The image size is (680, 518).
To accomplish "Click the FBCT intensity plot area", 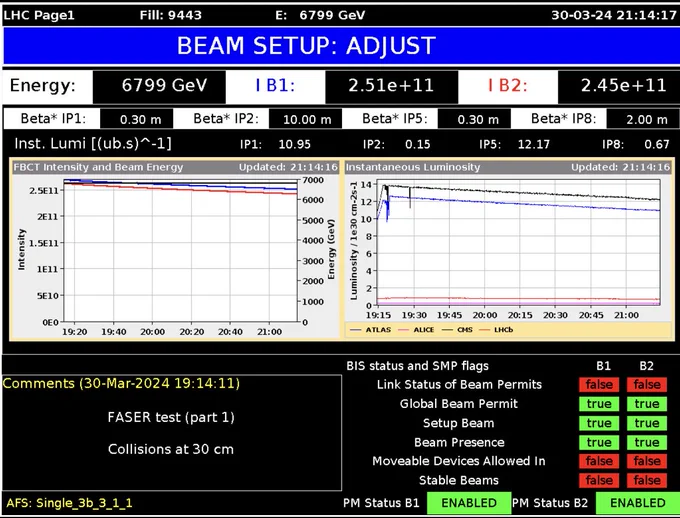I will 181,250.
